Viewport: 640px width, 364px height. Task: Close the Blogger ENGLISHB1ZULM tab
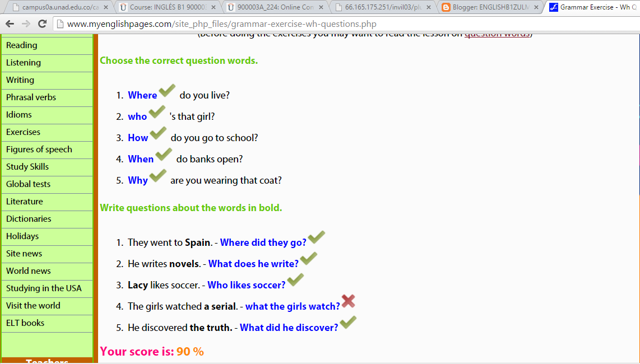point(536,7)
